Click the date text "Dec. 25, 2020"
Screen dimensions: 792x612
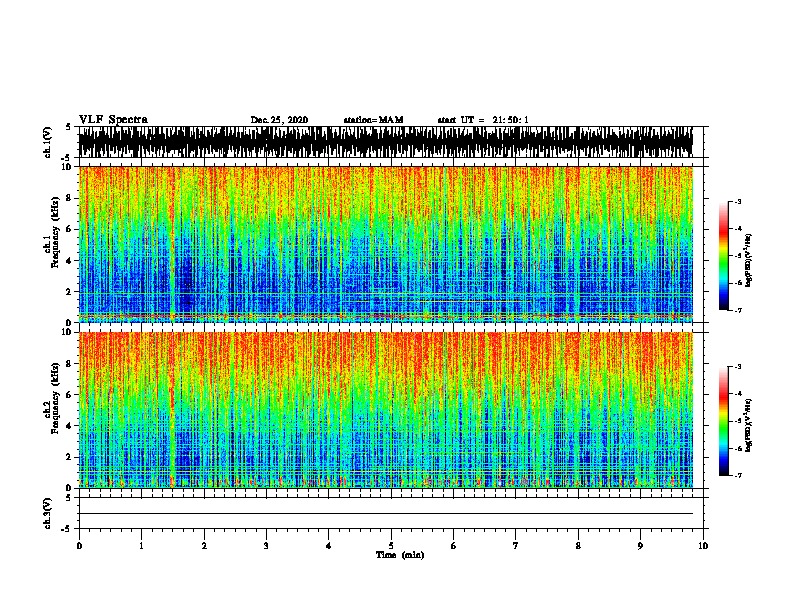(x=279, y=120)
